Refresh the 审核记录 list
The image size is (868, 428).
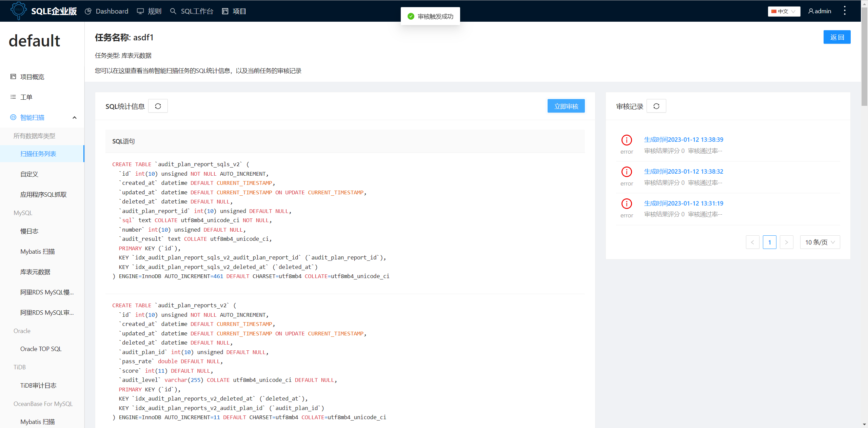point(656,106)
